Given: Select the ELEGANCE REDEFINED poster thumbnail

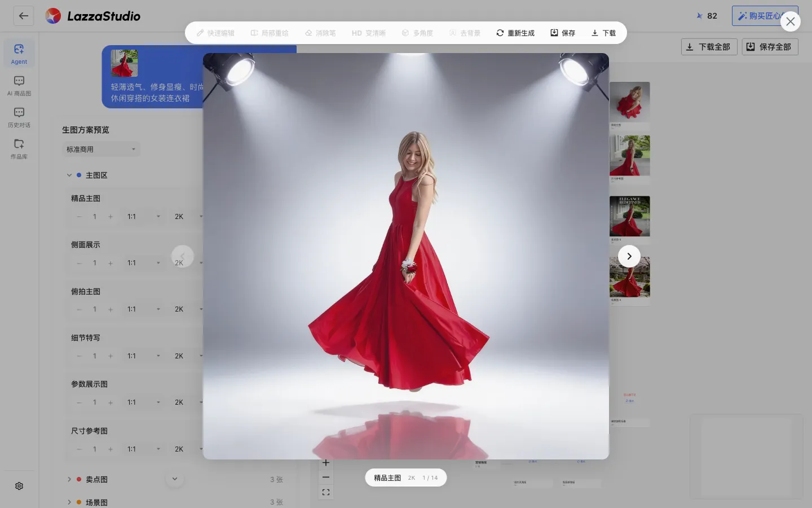Looking at the screenshot, I should click(630, 216).
